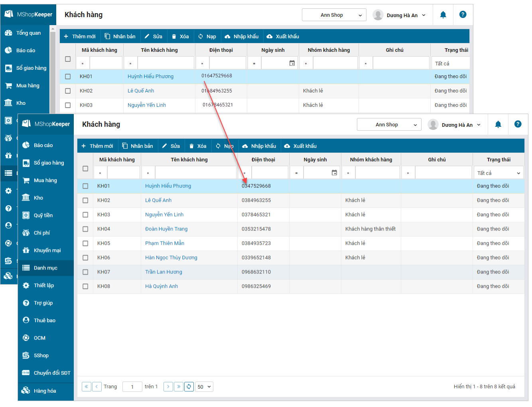Viewport: 532px width, 407px height.
Task: Open Chuyển đổi SĐT in the front sidebar
Action: tap(46, 373)
